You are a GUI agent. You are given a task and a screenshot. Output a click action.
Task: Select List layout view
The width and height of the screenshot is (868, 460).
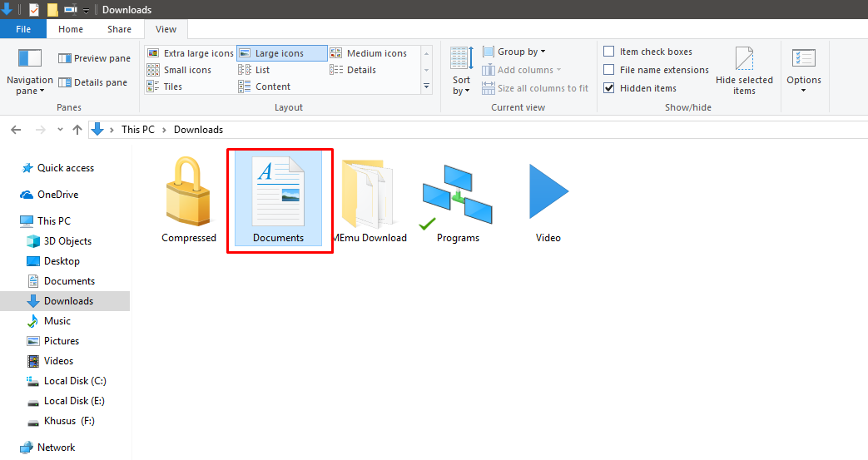(254, 70)
